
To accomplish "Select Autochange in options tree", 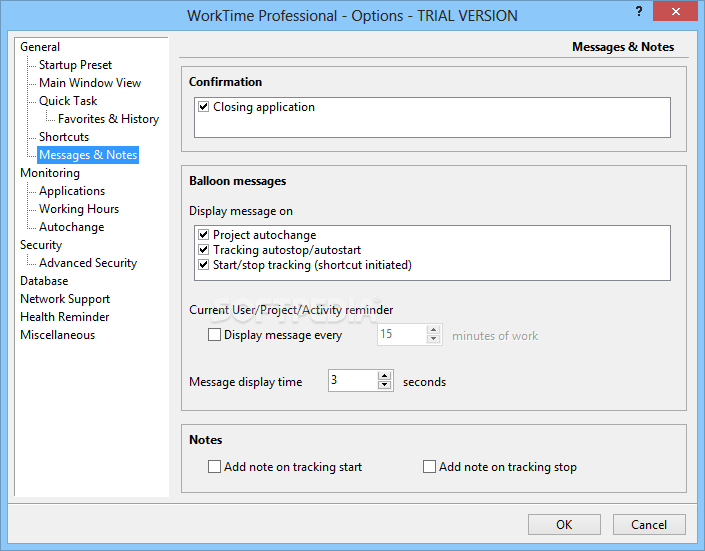I will tap(71, 227).
